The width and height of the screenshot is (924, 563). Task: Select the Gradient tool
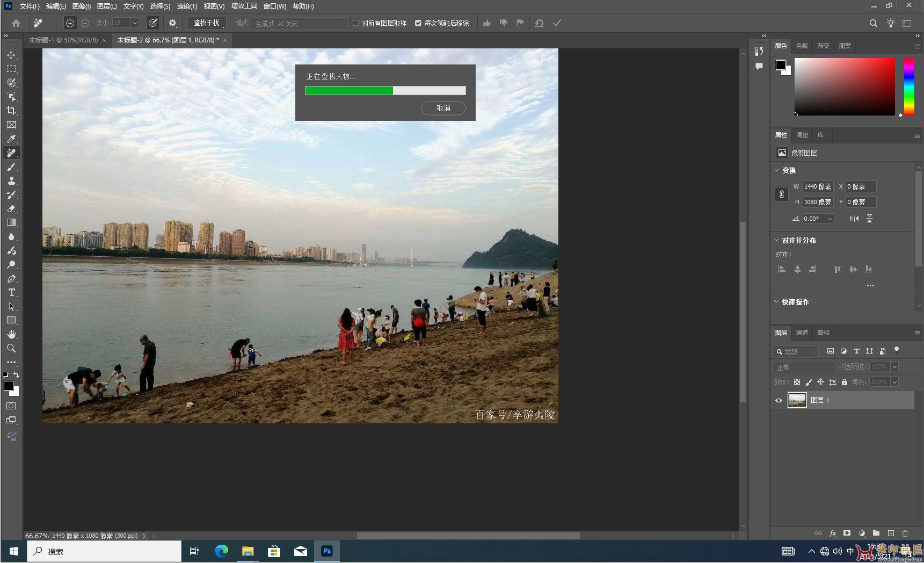pyautogui.click(x=11, y=222)
